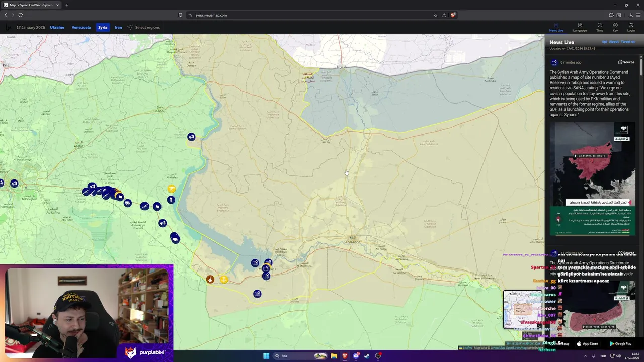Screen dimensions: 644x362
Task: Select the Map of Syrian Civil War tab
Action: (x=31, y=5)
